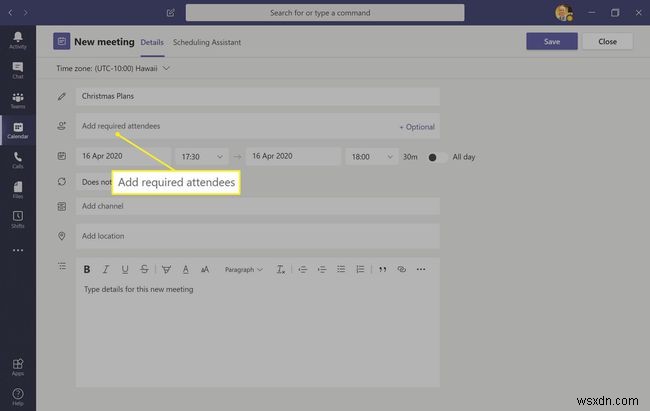
Task: Click the Add location field
Action: [x=258, y=236]
